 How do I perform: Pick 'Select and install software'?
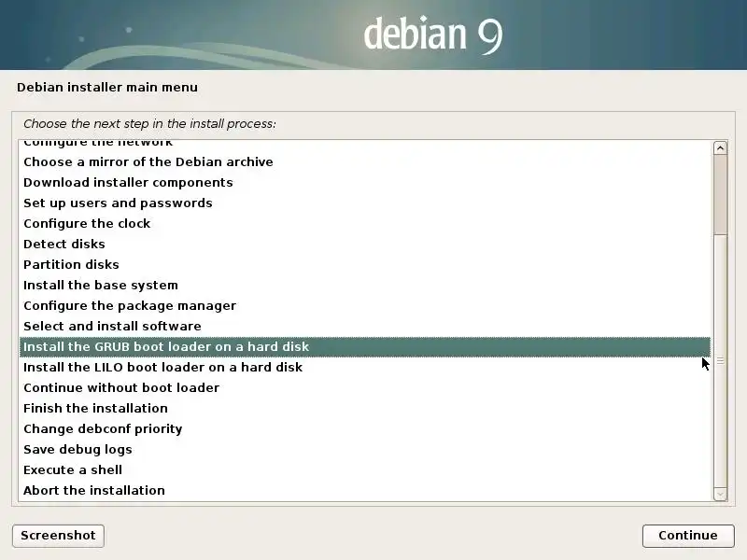(365, 326)
